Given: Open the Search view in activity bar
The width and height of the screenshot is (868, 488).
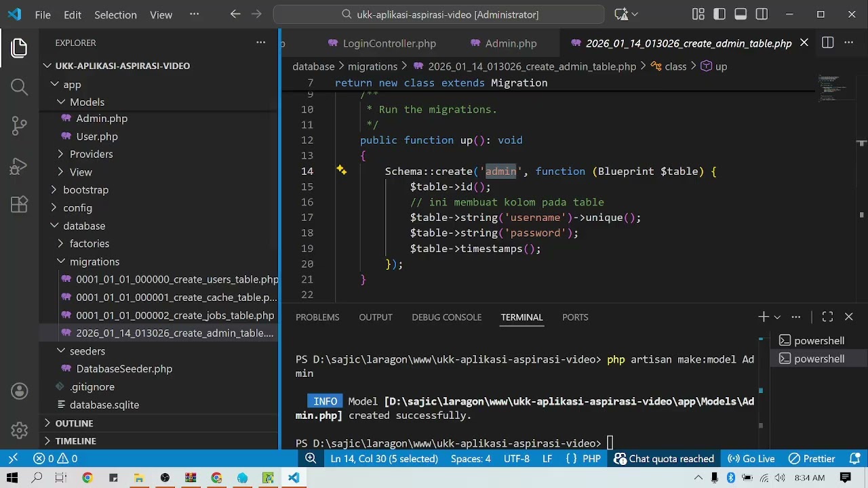Looking at the screenshot, I should tap(19, 87).
